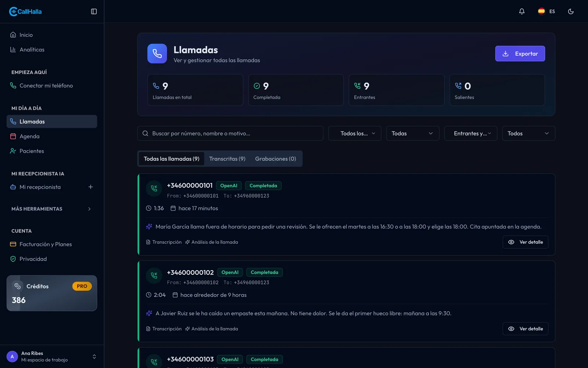Click Completada badge on +34600000102 call

(265, 273)
